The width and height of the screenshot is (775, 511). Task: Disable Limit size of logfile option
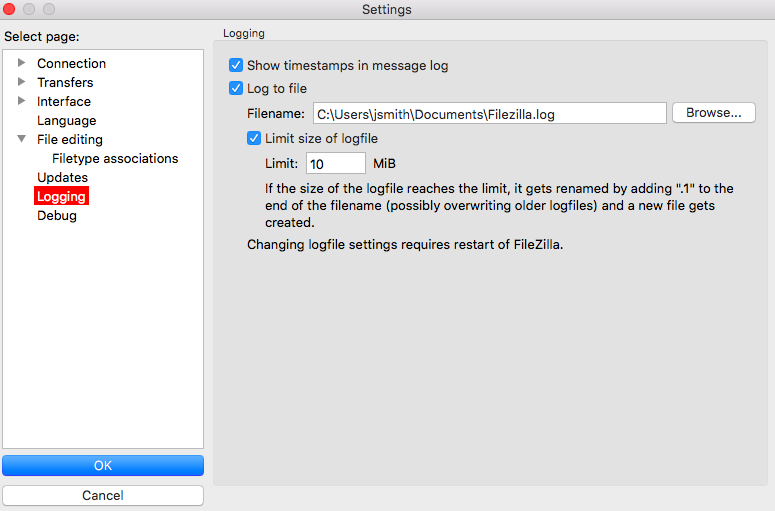(x=254, y=138)
